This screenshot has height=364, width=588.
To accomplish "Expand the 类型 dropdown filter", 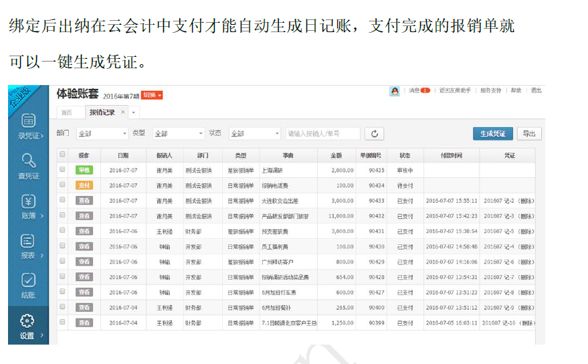I will click(x=178, y=134).
